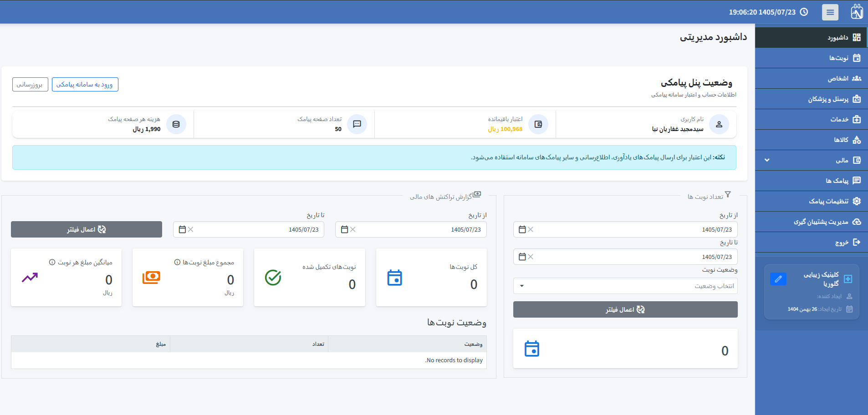Click the orange money icon on مجموع مبلغ card
Viewport: 868px width, 415px height.
[151, 278]
